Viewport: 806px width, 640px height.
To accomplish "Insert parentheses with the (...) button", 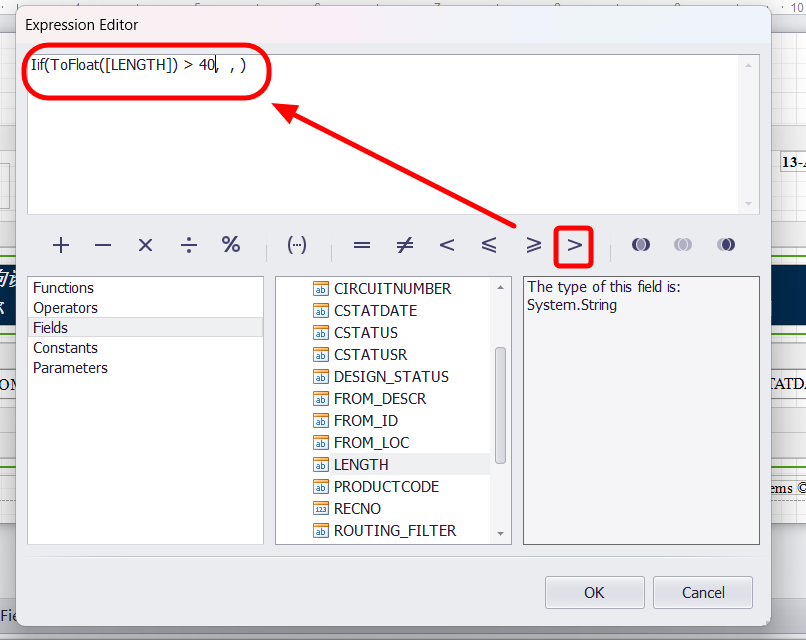I will coord(297,245).
